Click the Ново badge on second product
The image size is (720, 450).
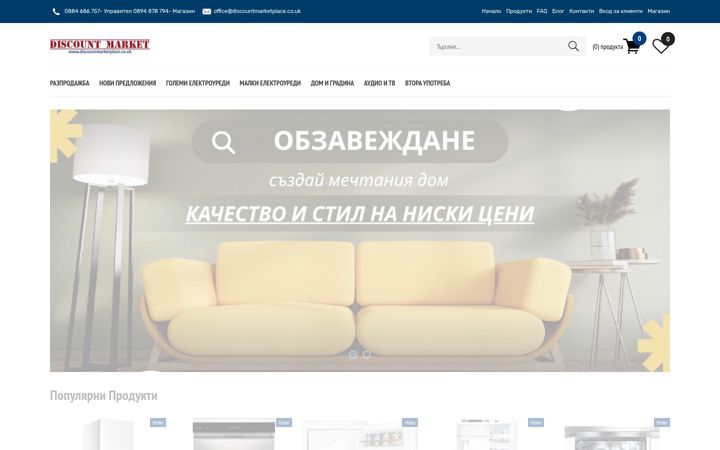click(x=284, y=422)
